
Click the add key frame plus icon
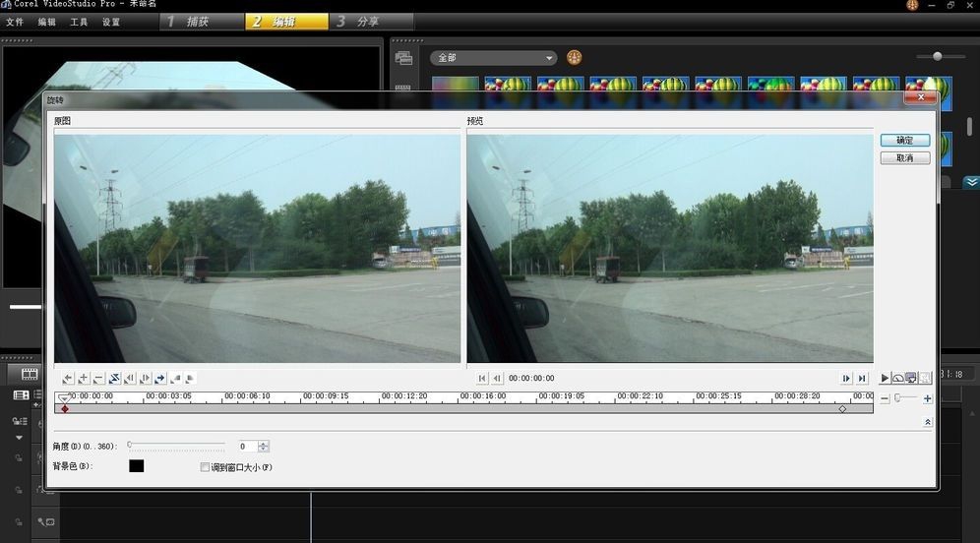pos(84,378)
